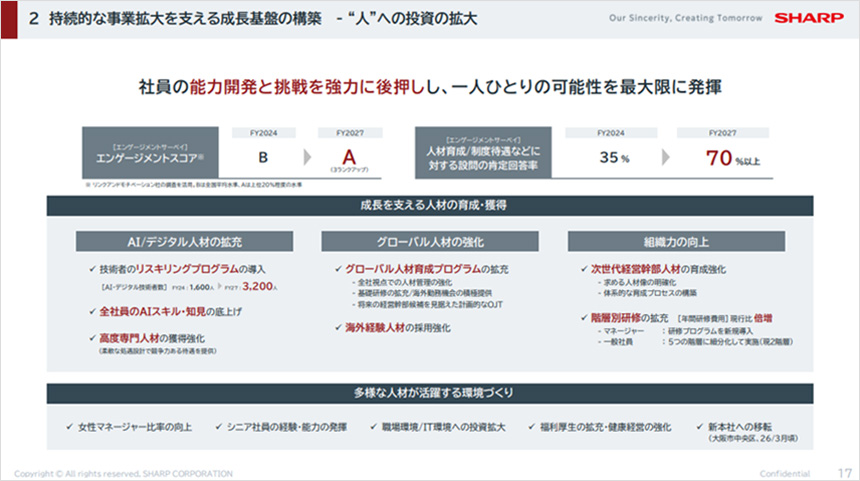
Task: Click the arrow between score B and A
Action: [303, 158]
